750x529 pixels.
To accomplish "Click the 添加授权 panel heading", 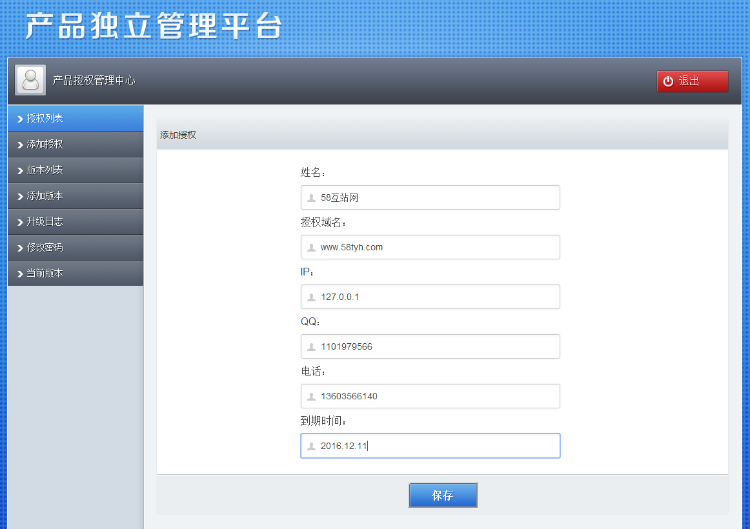I will coord(178,135).
